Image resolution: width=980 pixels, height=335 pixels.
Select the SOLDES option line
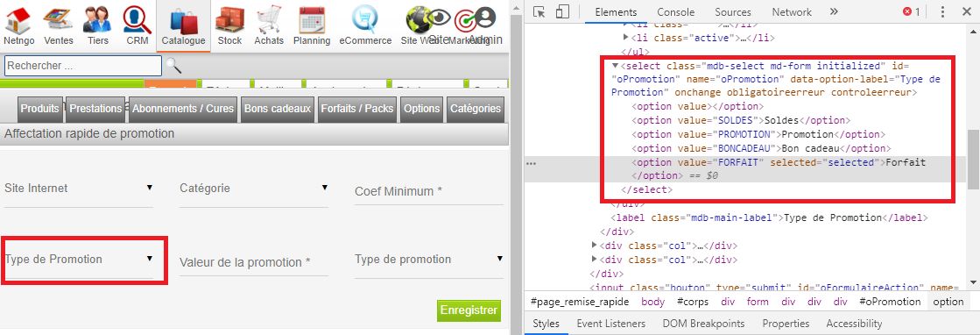(x=741, y=120)
